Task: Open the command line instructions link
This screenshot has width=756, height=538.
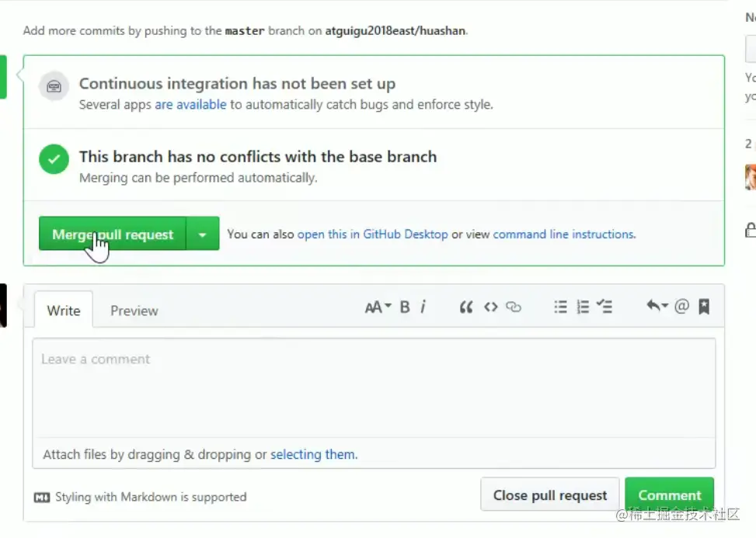Action: tap(563, 234)
